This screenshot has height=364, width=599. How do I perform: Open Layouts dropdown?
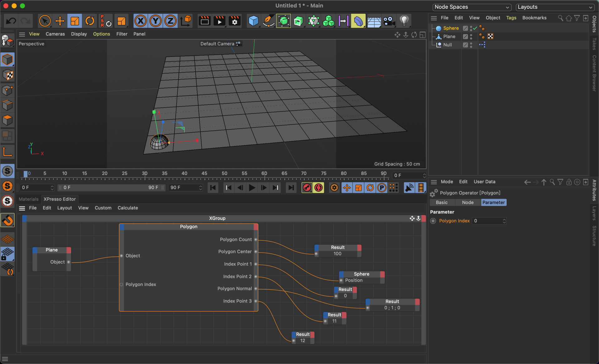pyautogui.click(x=555, y=7)
